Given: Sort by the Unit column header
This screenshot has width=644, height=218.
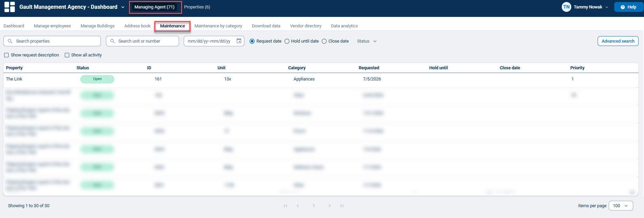Looking at the screenshot, I should pos(221,68).
